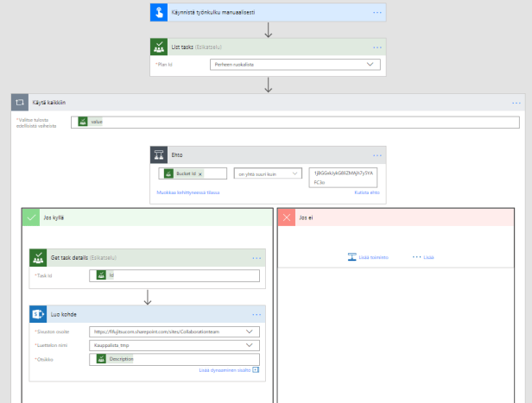Click the manual trigger icon at top

[161, 12]
